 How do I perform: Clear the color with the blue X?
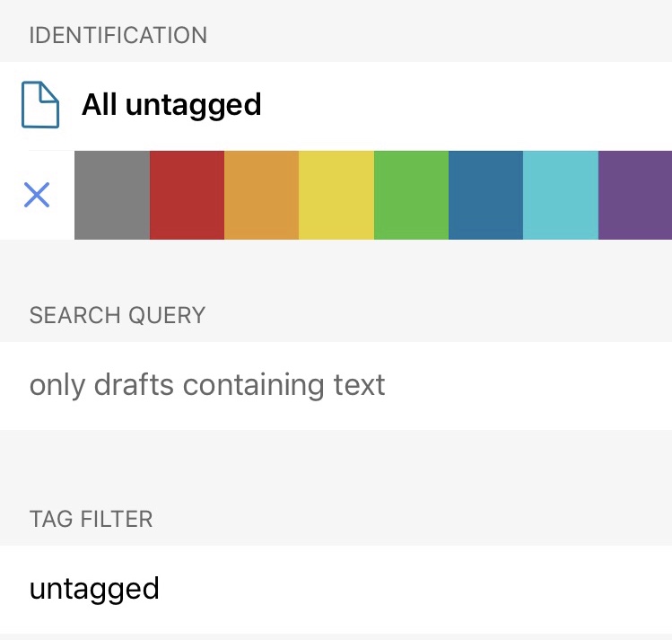coord(37,195)
